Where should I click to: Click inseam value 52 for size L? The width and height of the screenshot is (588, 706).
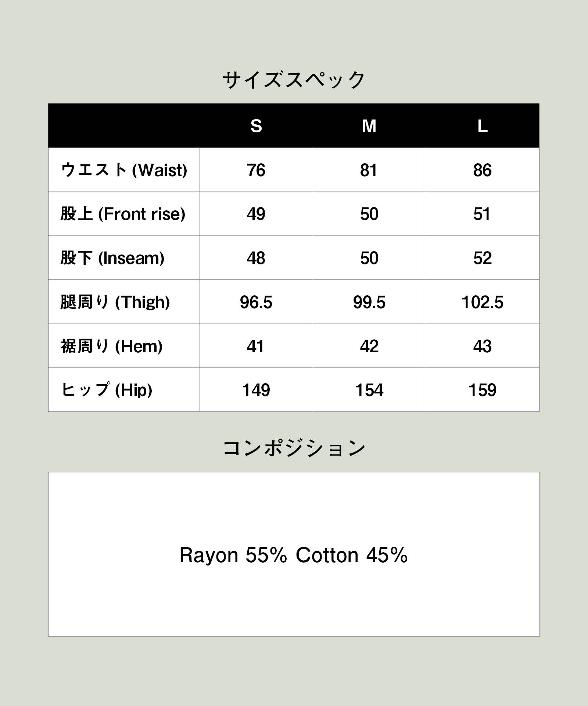[483, 258]
